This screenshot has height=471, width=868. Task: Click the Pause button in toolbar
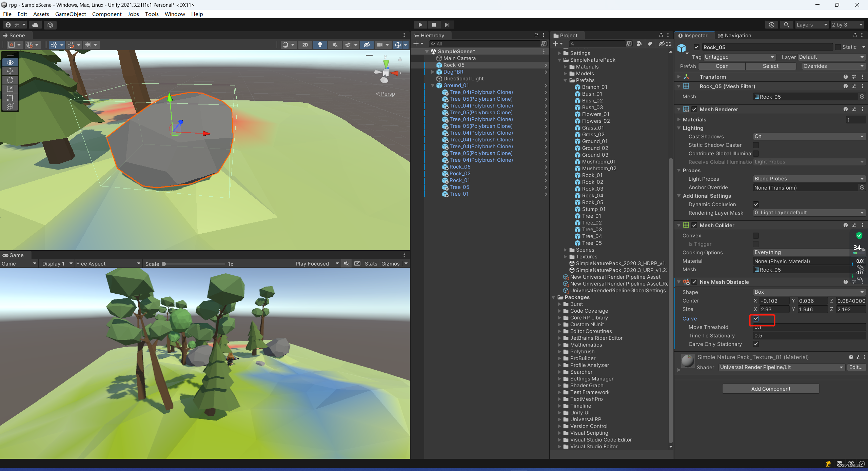[x=434, y=24]
